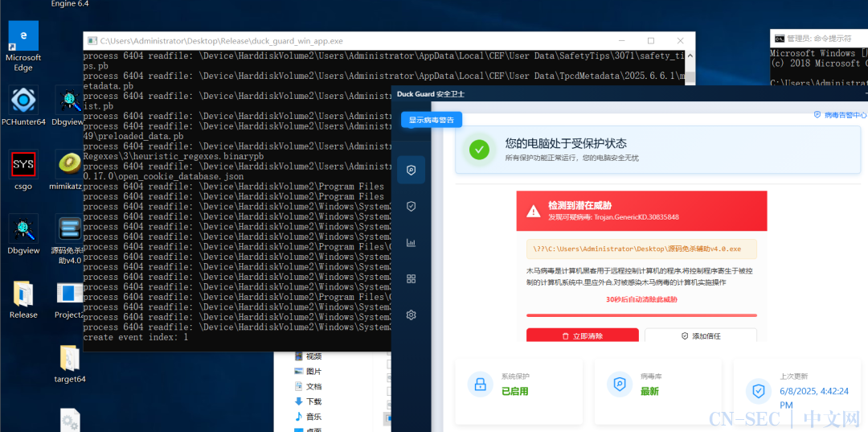Viewport: 868px width, 432px height.
Task: Click 'preloaded_data.pb' in the console output
Action: point(141,136)
